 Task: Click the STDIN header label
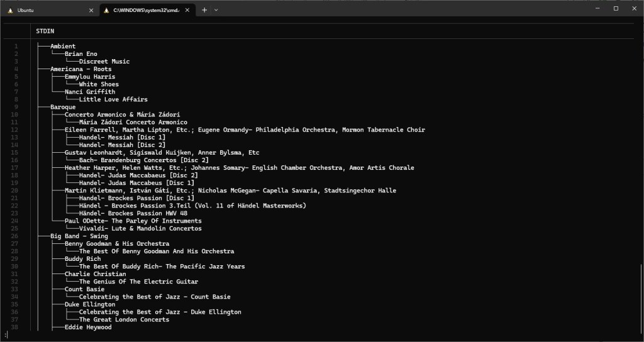[45, 31]
